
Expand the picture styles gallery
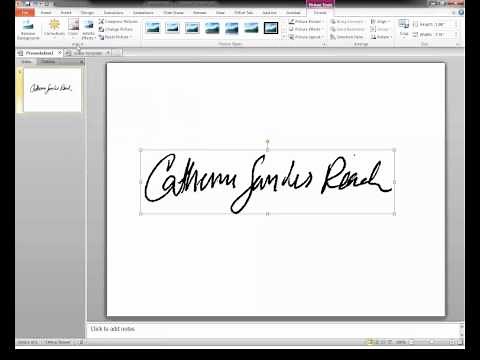(284, 37)
